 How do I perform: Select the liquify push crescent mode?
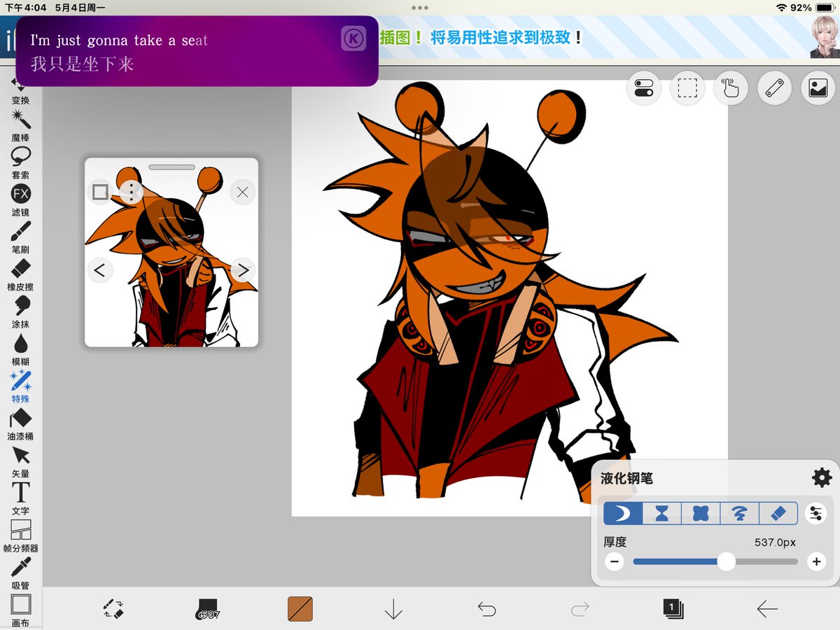pyautogui.click(x=623, y=514)
